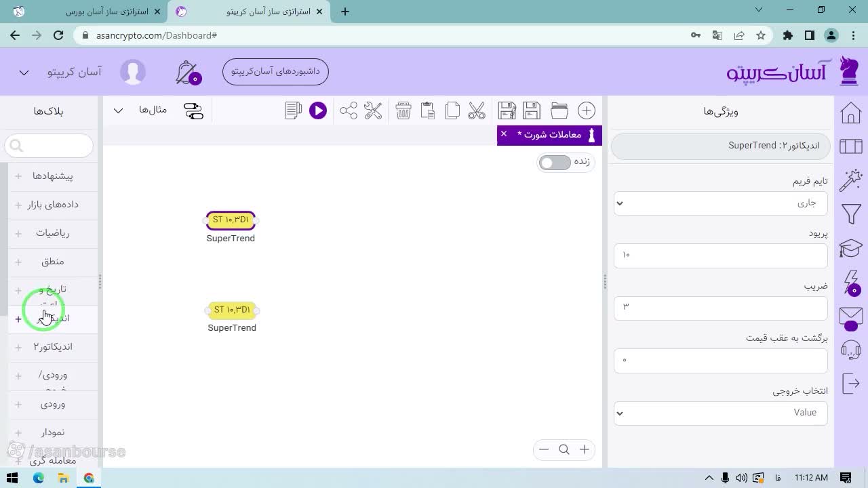Zoom in the canvas with plus button
The height and width of the screenshot is (488, 868).
(585, 449)
